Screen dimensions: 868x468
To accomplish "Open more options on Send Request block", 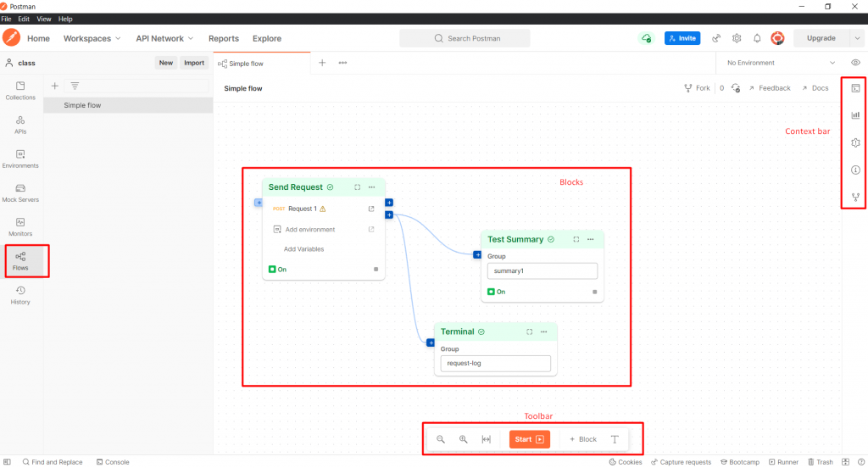I will [x=371, y=187].
